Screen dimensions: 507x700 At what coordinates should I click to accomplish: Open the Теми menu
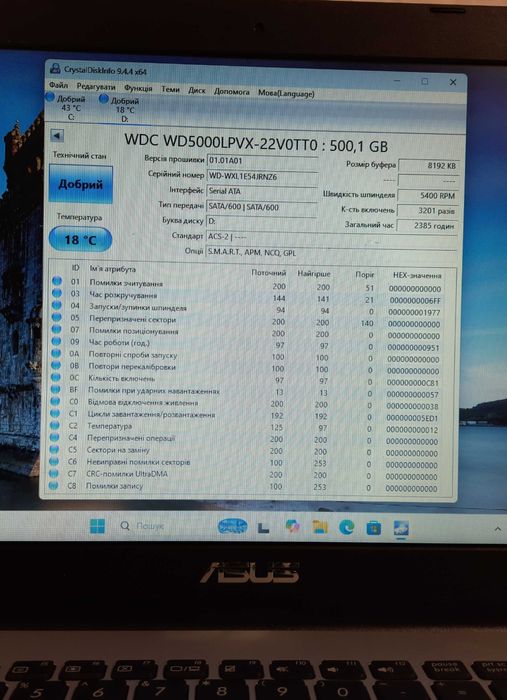[170, 89]
